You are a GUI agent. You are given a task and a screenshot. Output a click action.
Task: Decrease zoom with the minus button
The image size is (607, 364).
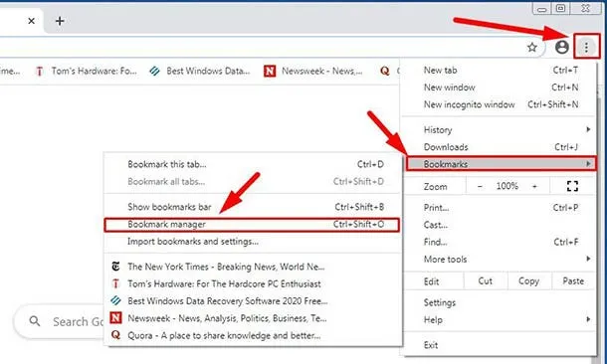480,186
